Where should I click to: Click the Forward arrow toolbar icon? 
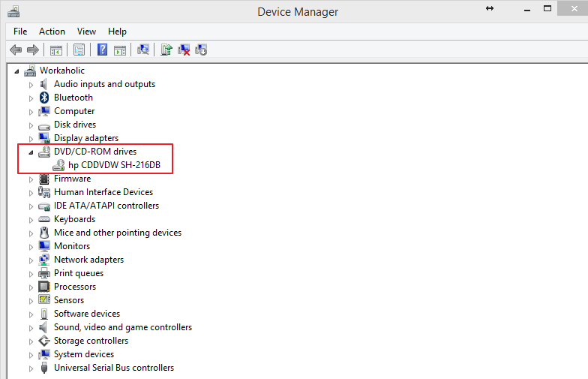(33, 50)
